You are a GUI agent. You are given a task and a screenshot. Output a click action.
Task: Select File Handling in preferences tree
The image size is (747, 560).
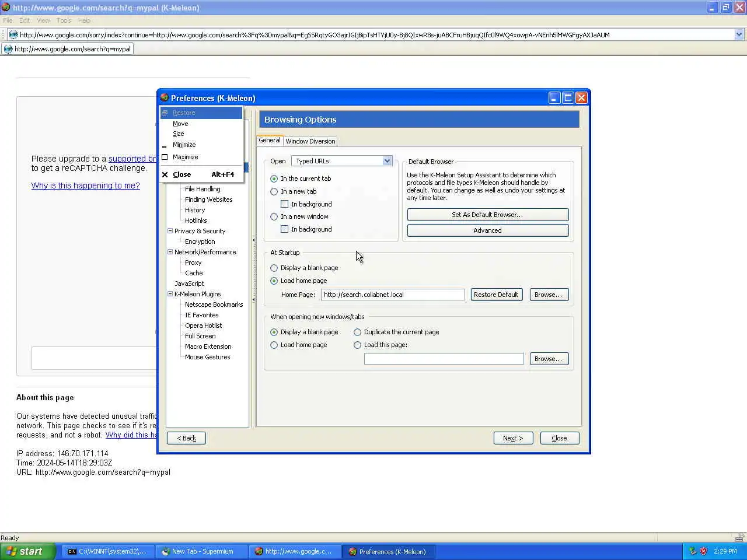pyautogui.click(x=203, y=189)
